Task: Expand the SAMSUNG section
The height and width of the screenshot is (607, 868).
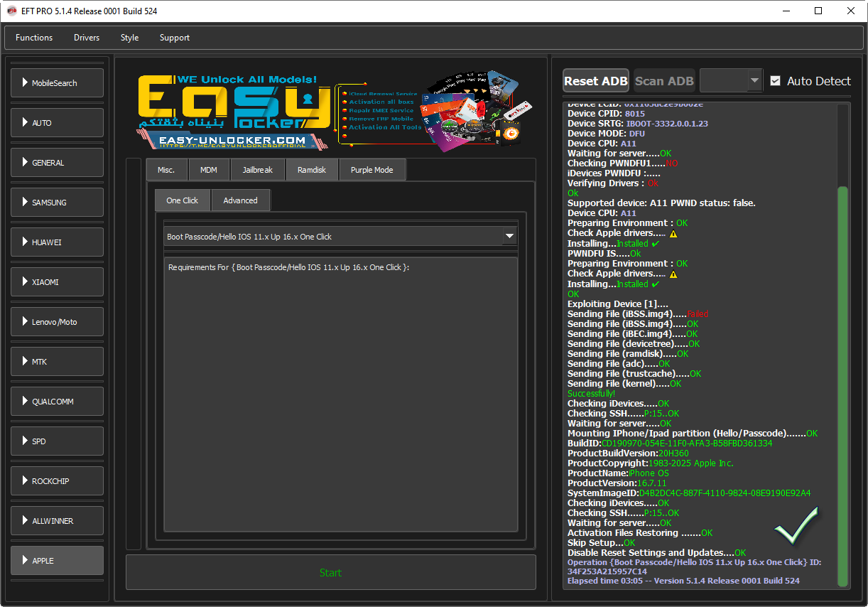Action: (x=57, y=203)
